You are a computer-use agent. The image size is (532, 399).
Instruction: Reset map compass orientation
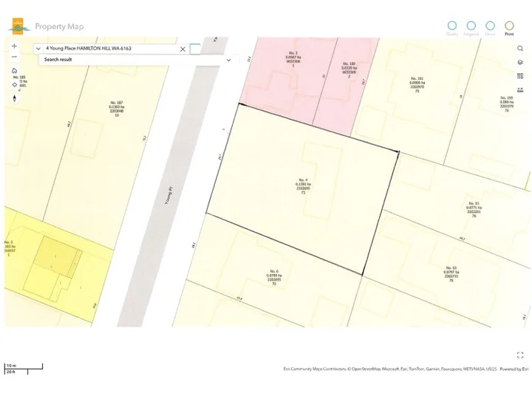pyautogui.click(x=14, y=97)
